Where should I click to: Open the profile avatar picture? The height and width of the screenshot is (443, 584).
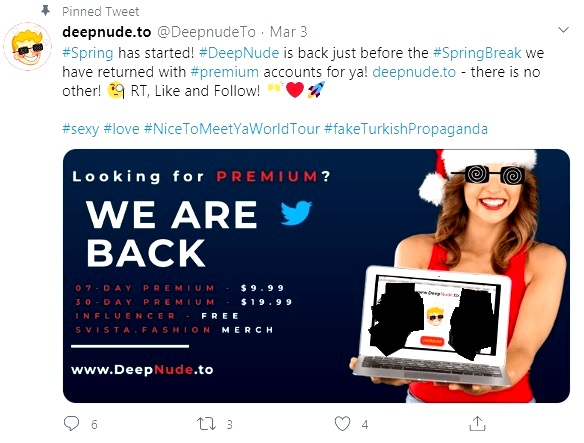(28, 46)
